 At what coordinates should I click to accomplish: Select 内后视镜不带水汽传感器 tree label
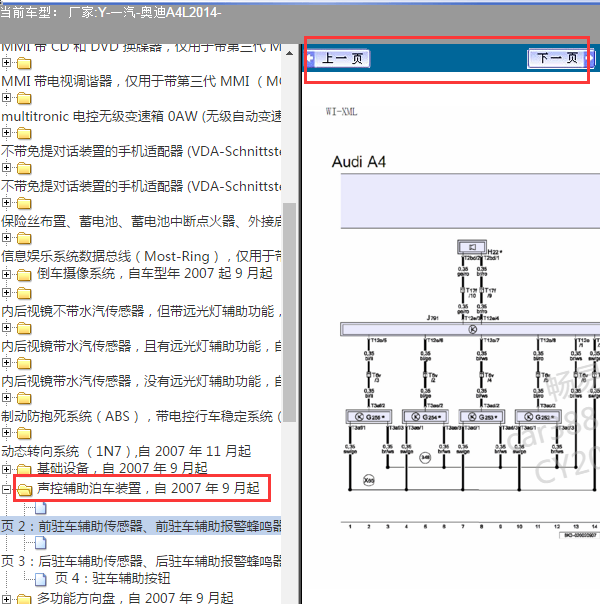(x=141, y=311)
